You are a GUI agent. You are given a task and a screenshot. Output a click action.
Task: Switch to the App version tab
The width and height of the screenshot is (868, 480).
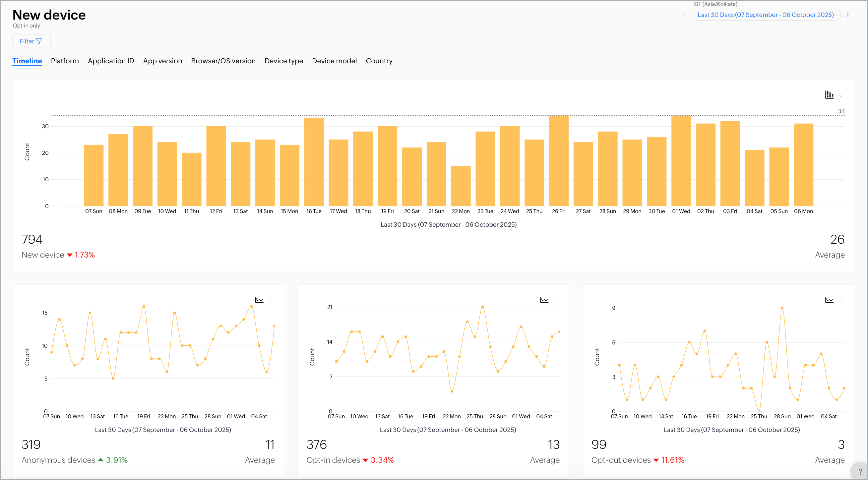162,61
